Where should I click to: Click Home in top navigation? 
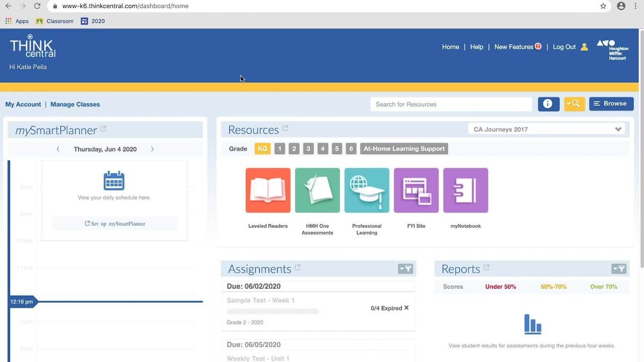click(450, 47)
